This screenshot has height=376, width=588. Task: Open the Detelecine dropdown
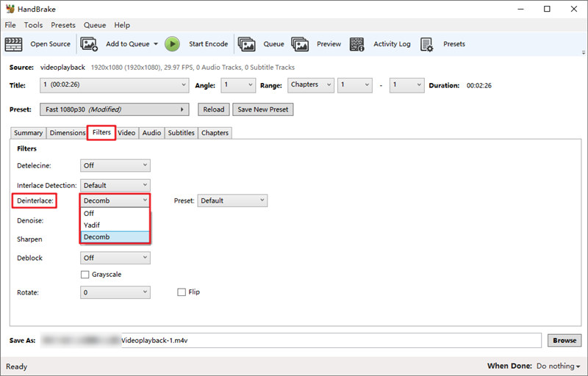pos(115,165)
